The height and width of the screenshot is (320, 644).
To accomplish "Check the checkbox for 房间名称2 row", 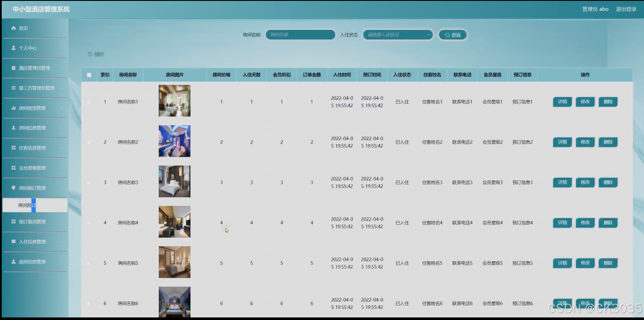I will (89, 142).
